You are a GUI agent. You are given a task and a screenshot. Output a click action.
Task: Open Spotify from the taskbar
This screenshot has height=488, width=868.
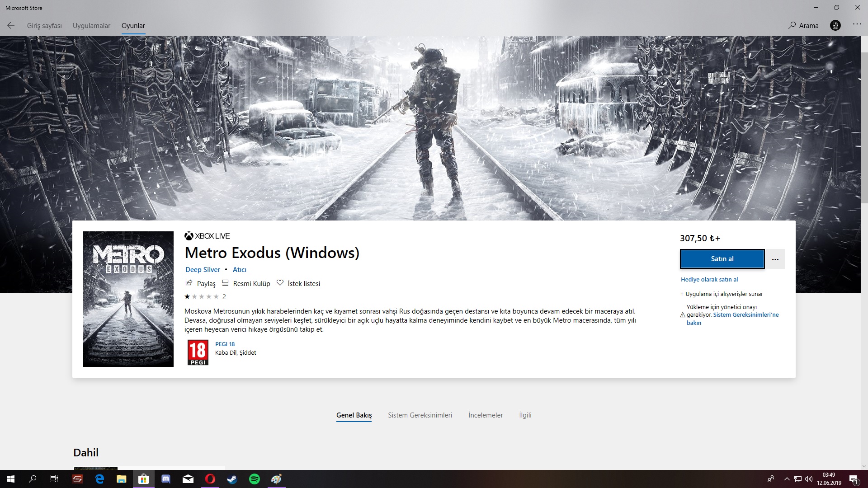(255, 479)
